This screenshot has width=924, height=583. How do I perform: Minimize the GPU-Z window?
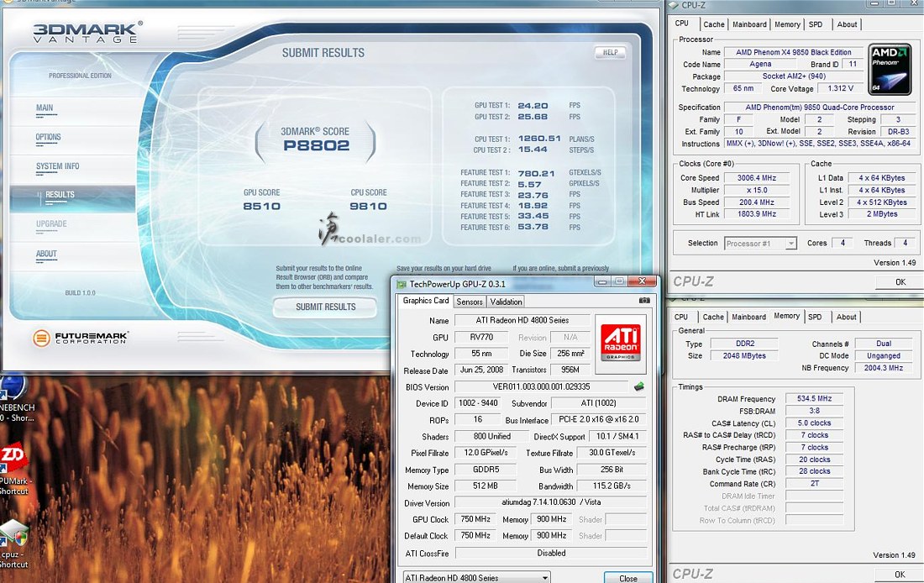tap(602, 281)
